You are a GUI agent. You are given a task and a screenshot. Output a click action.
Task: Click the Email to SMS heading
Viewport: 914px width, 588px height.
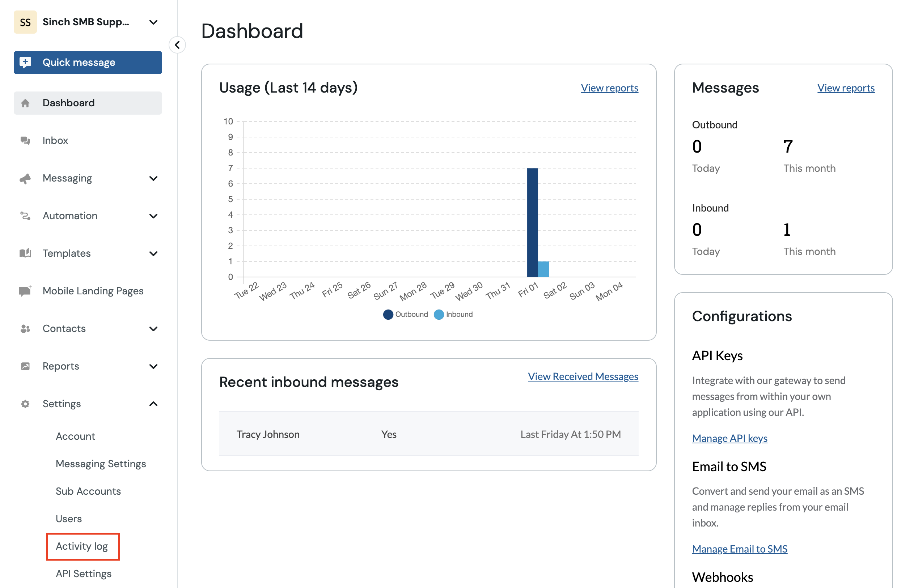[x=729, y=466]
